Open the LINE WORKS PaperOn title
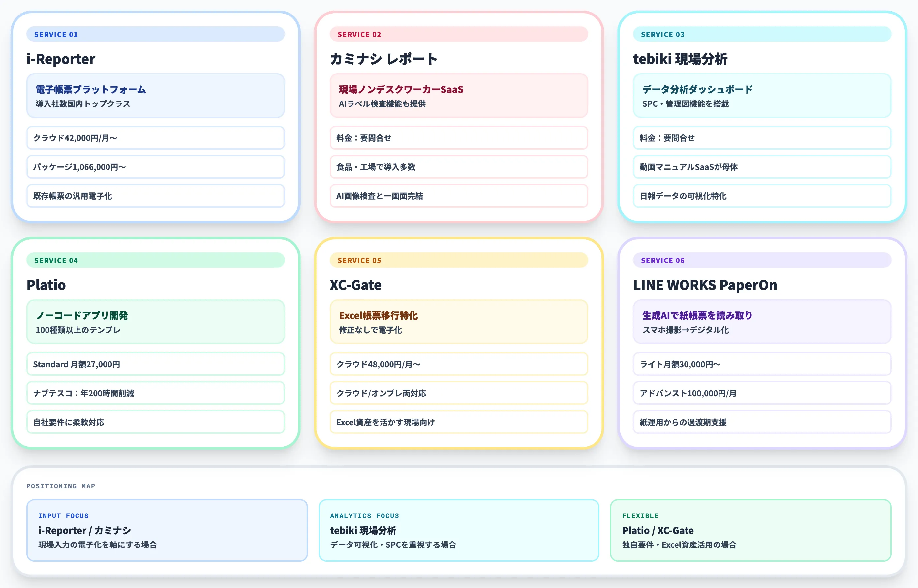The height and width of the screenshot is (588, 918). click(705, 285)
